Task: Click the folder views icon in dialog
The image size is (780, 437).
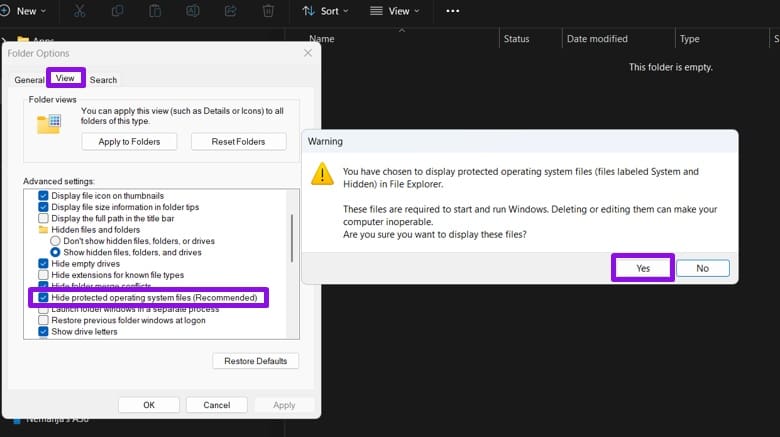Action: tap(49, 123)
